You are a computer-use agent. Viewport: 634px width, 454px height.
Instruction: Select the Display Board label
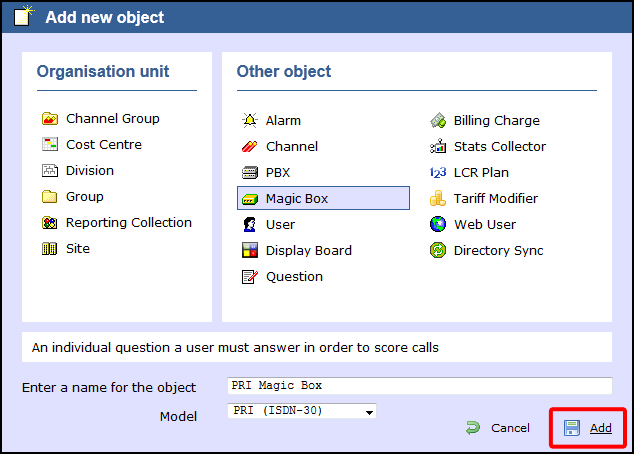click(309, 251)
